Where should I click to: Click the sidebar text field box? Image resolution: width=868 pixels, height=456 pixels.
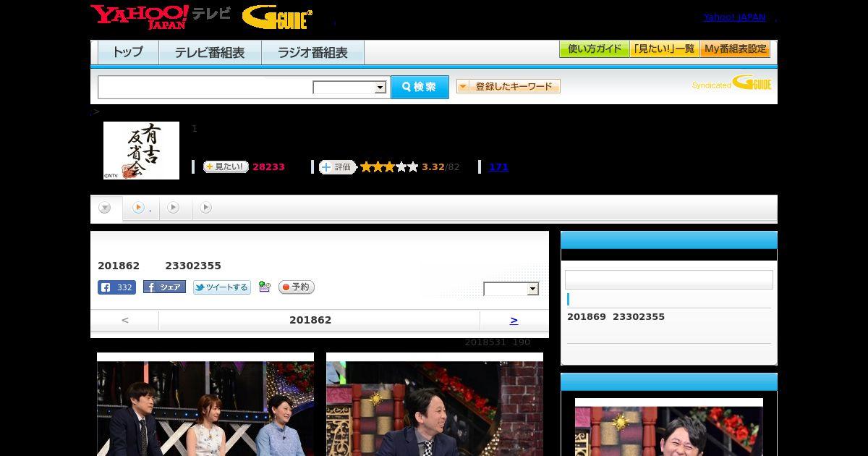pyautogui.click(x=669, y=280)
